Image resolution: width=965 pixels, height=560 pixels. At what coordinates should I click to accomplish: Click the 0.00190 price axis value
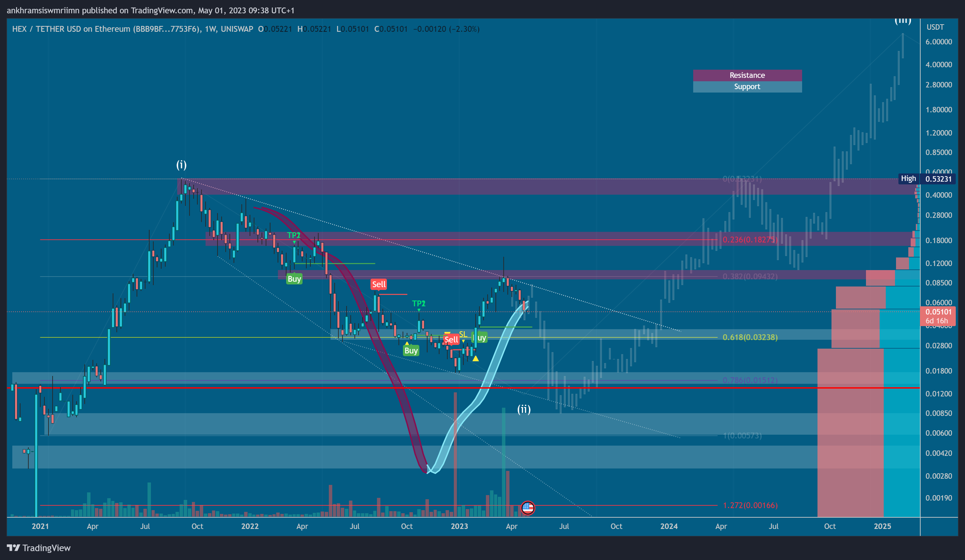pos(939,498)
